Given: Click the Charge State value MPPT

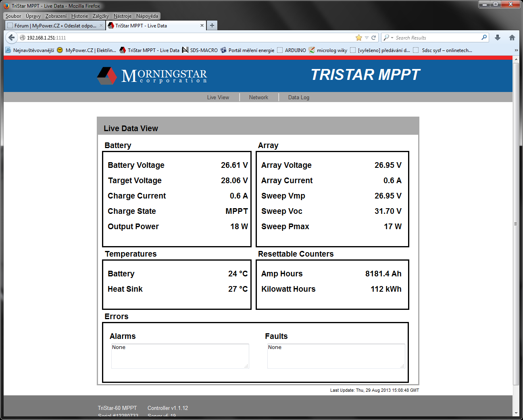Looking at the screenshot, I should pyautogui.click(x=237, y=211).
